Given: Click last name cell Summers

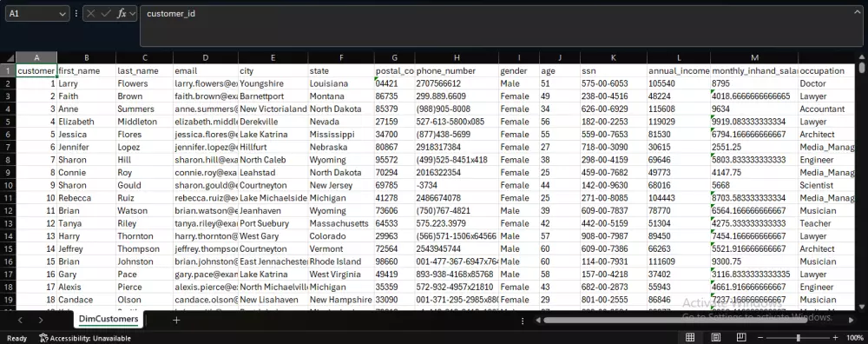Looking at the screenshot, I should click(x=144, y=109).
